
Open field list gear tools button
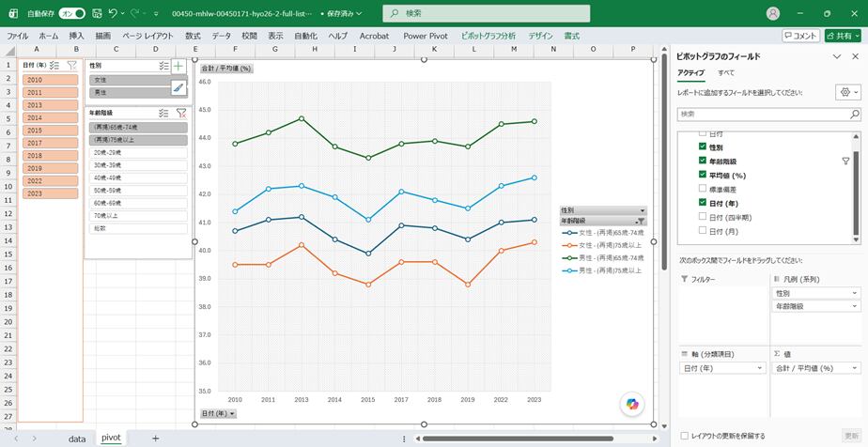(848, 92)
